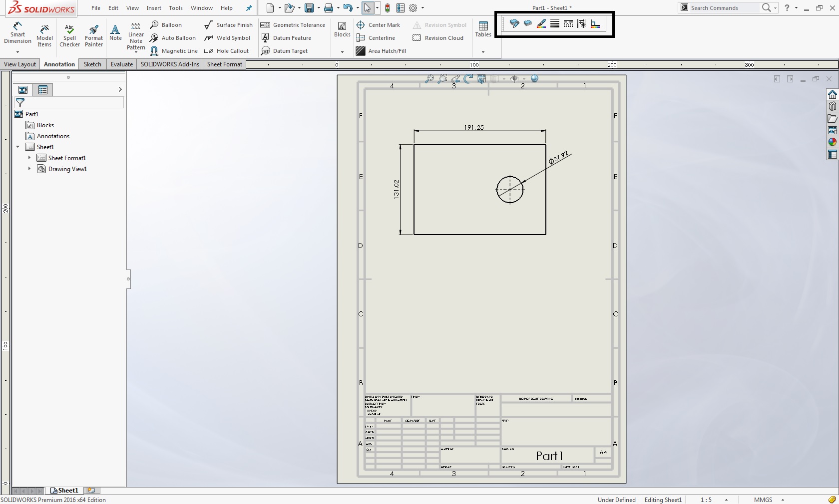Click the Search Commands field
Image resolution: width=839 pixels, height=504 pixels.
(724, 8)
